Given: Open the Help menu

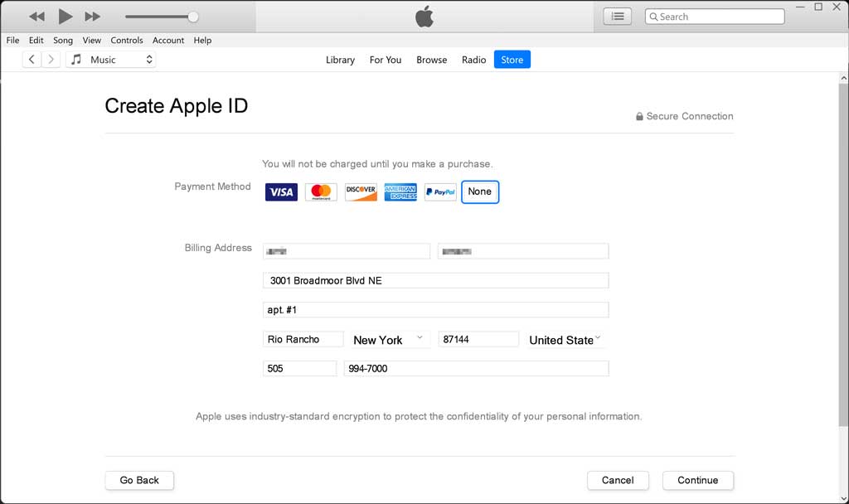Looking at the screenshot, I should click(202, 40).
